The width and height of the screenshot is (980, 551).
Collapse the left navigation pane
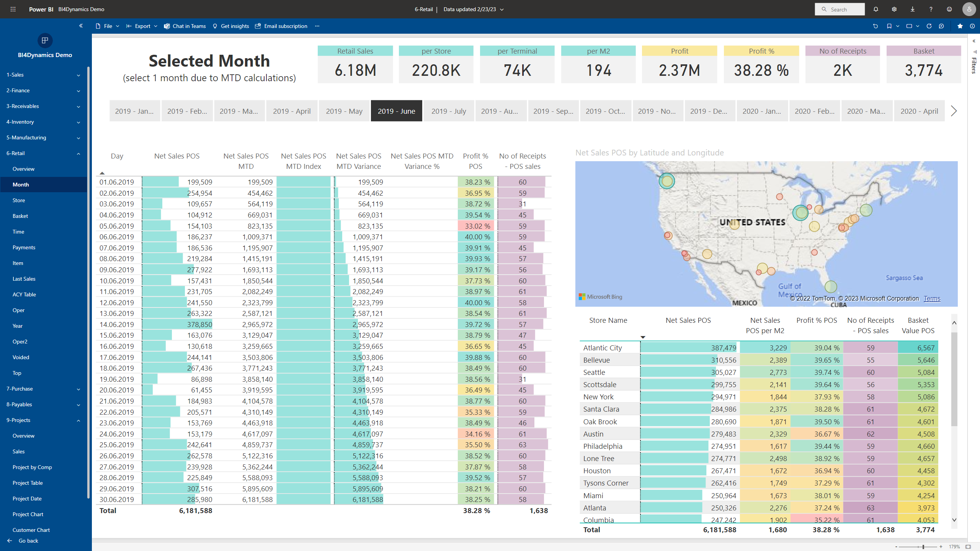(81, 26)
